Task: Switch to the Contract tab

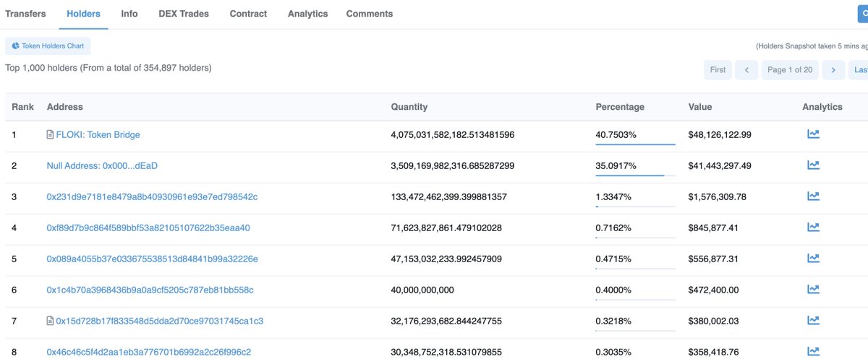Action: click(248, 14)
